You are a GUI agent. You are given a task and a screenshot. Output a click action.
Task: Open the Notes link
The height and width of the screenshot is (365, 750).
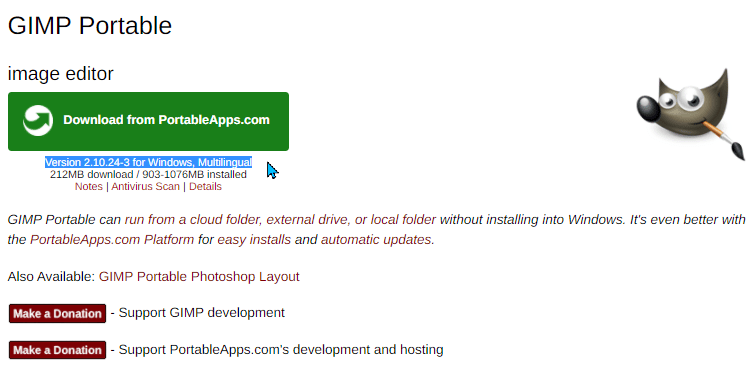pyautogui.click(x=88, y=187)
